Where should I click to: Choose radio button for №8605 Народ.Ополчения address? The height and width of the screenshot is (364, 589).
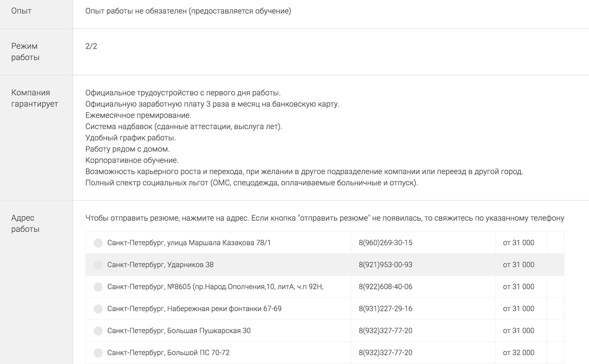pyautogui.click(x=98, y=287)
